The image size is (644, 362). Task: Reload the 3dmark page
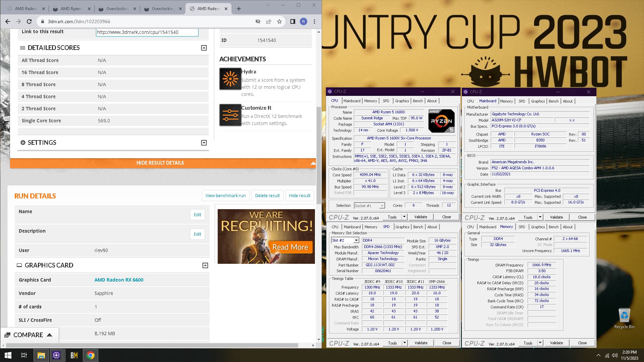pyautogui.click(x=29, y=21)
